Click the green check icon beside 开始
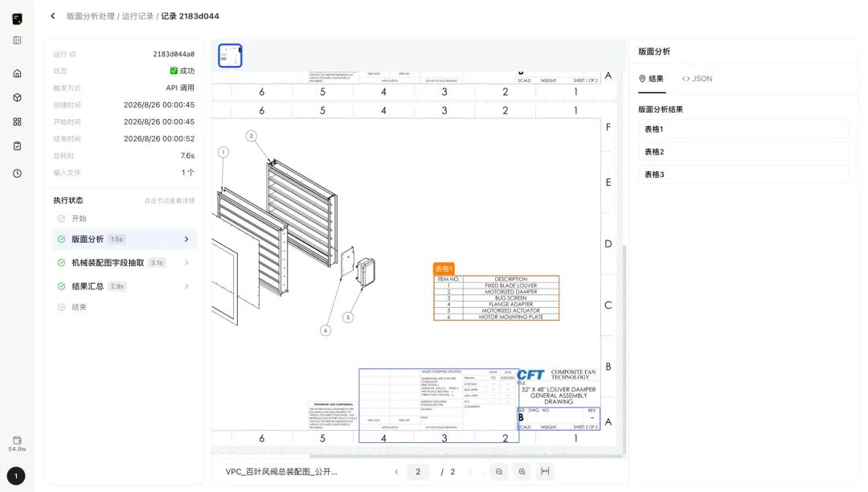Viewport: 868px width, 492px height. [x=61, y=219]
